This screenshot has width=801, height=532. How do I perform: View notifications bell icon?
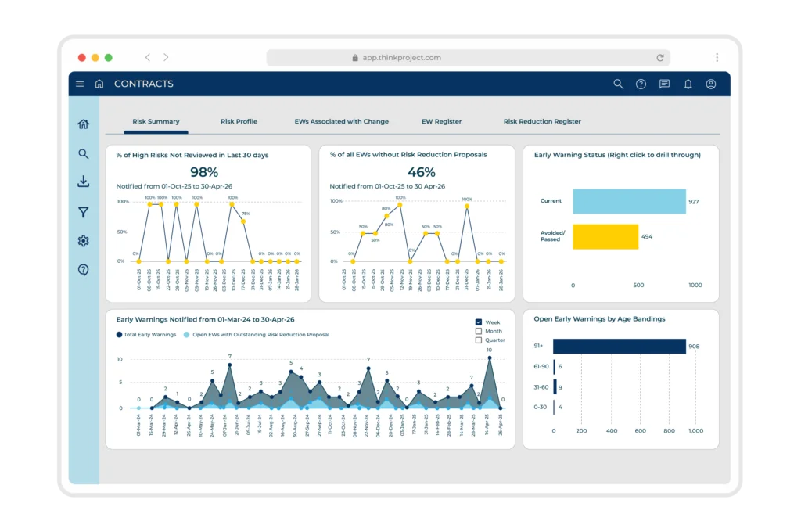(x=688, y=84)
